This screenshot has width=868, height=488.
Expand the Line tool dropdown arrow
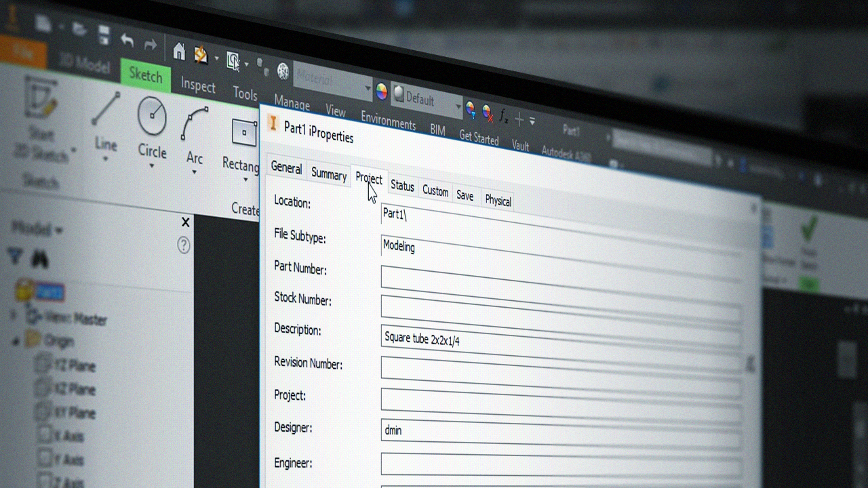pyautogui.click(x=105, y=159)
